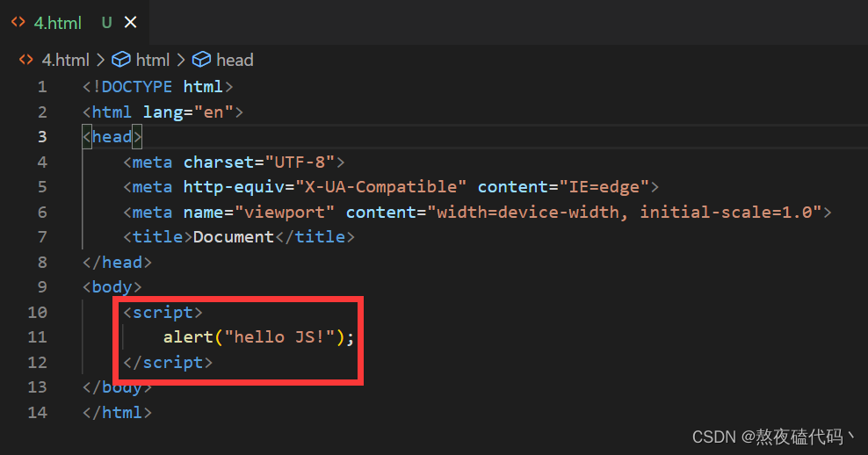
Task: Expand the html breadcrumb symbol
Action: pyautogui.click(x=152, y=60)
